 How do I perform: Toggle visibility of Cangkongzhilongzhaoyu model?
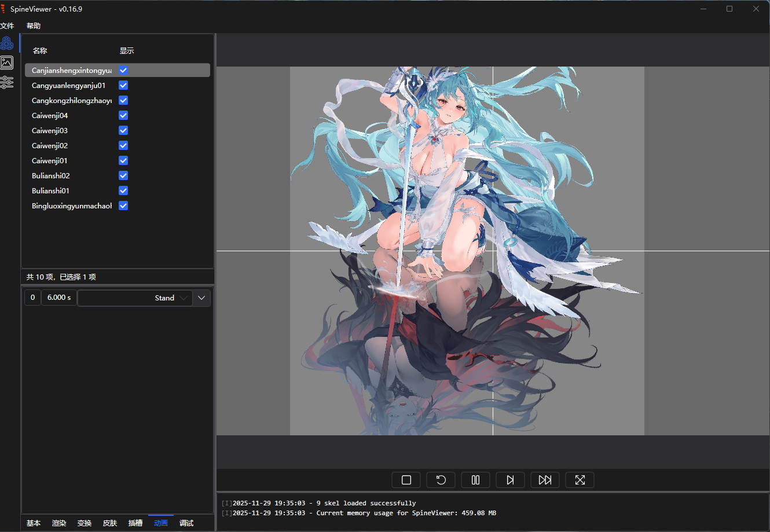click(123, 100)
